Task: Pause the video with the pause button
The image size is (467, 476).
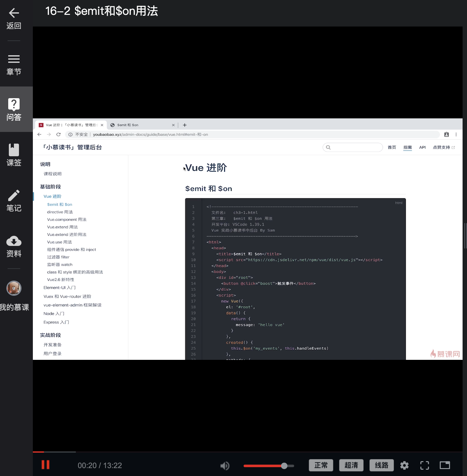Action: click(x=45, y=465)
